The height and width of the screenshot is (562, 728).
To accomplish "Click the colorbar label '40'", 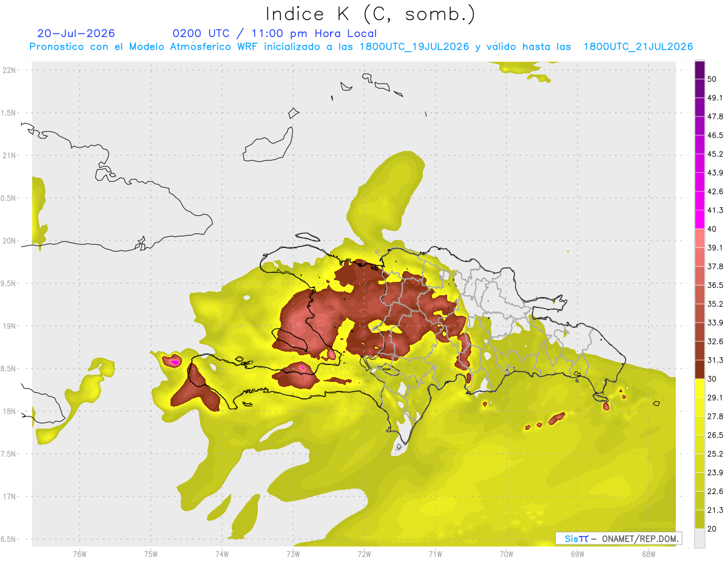I will 712,229.
